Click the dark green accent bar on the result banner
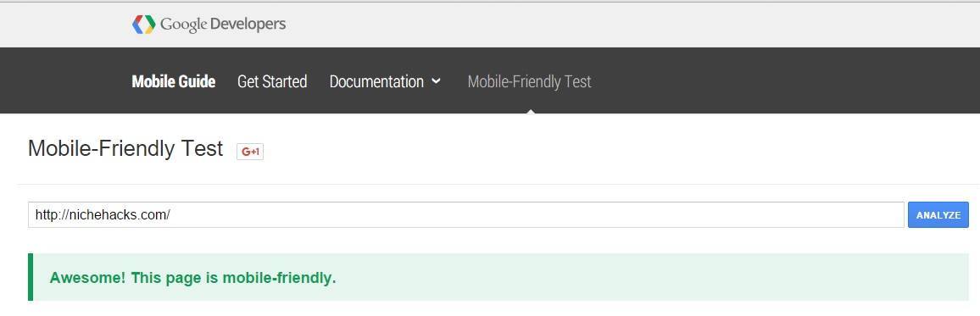This screenshot has height=316, width=980. tap(31, 277)
